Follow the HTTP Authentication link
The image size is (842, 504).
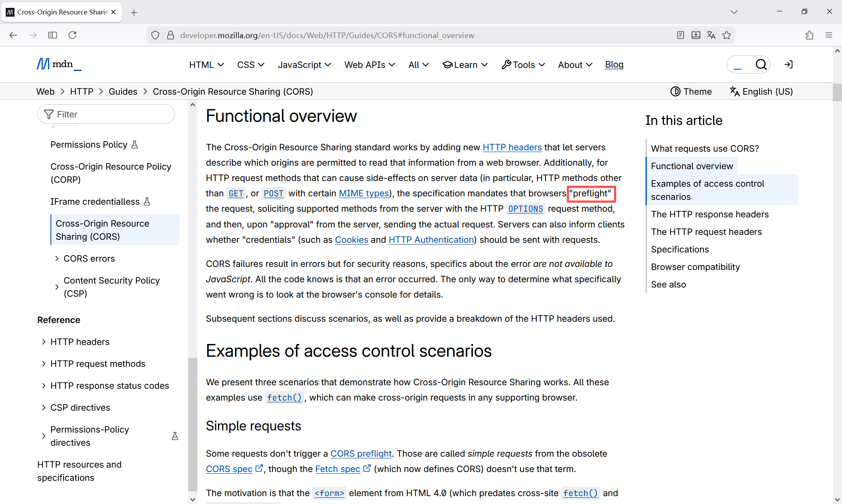(431, 240)
